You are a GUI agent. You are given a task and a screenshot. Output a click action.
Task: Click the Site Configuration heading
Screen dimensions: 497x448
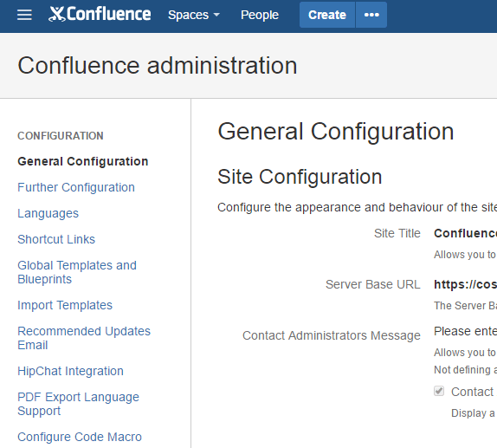[300, 177]
